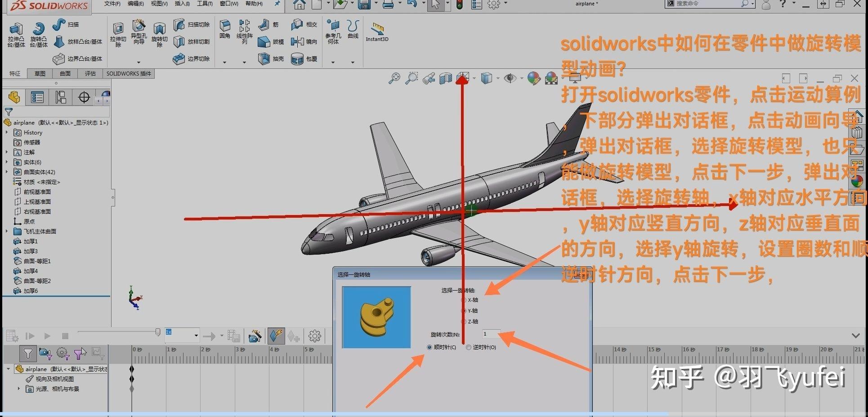Click the 旋转次数 input field
868x417 pixels.
pos(491,334)
